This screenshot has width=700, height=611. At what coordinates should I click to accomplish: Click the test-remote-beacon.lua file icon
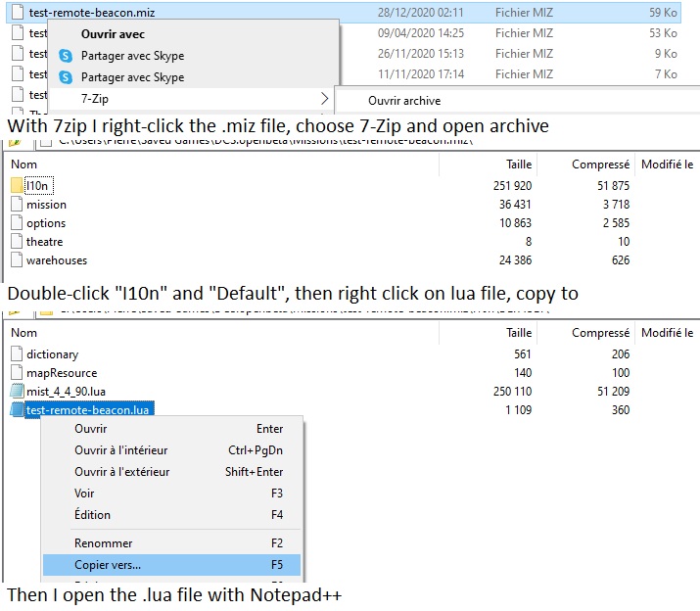17,409
